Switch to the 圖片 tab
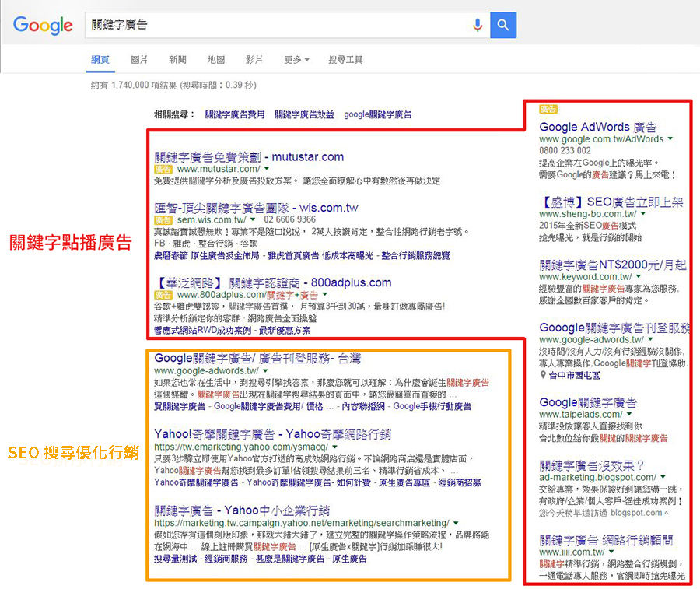Image resolution: width=700 pixels, height=589 pixels. coord(139,60)
